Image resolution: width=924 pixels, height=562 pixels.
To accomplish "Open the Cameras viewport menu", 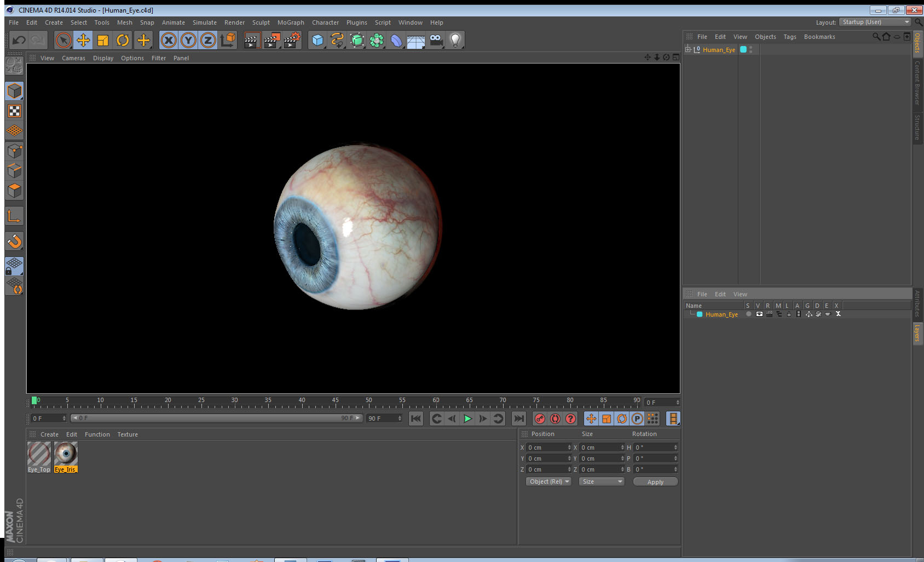I will point(73,58).
